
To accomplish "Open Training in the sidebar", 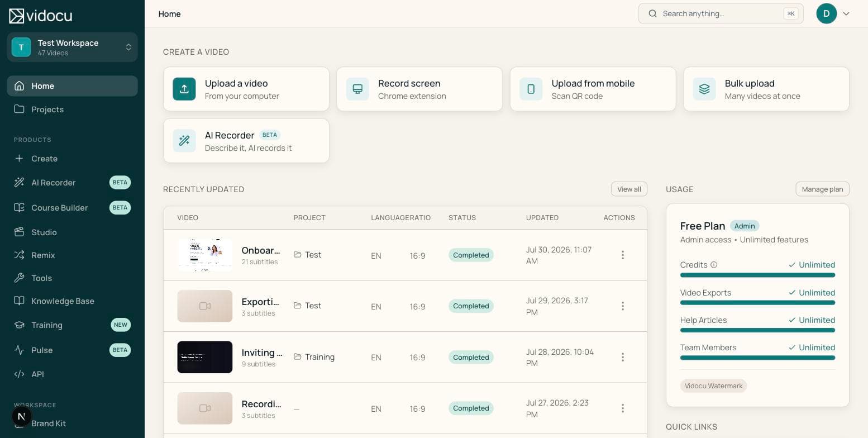I will 73,325.
